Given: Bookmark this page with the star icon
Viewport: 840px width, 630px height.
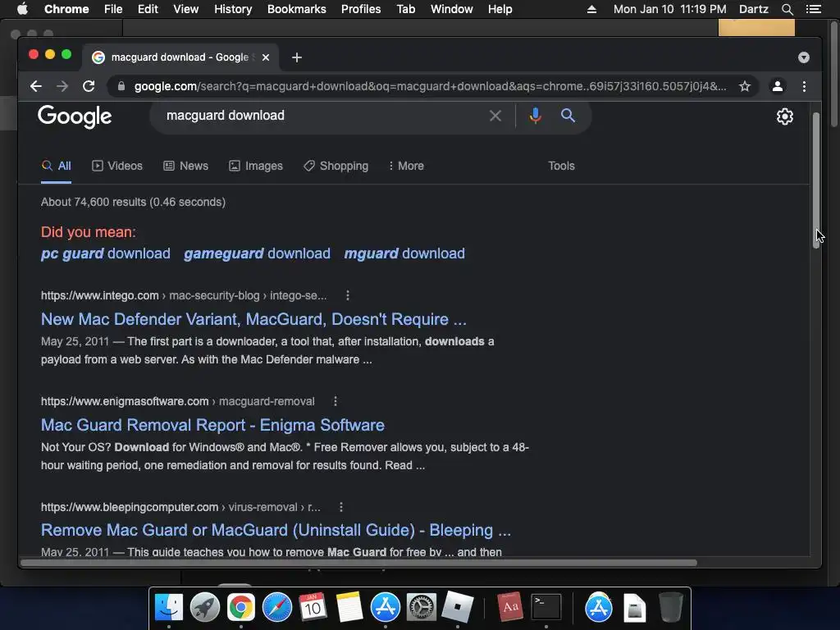Looking at the screenshot, I should coord(745,86).
